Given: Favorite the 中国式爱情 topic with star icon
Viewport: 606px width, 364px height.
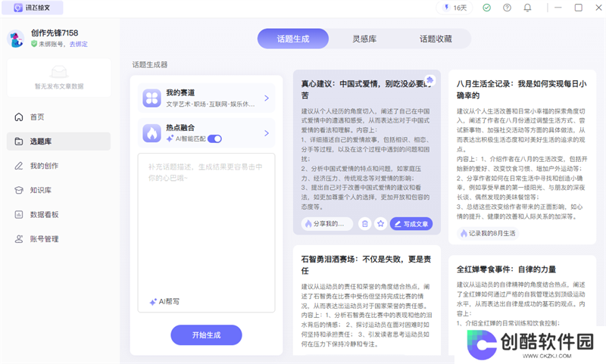Looking at the screenshot, I should click(x=381, y=224).
